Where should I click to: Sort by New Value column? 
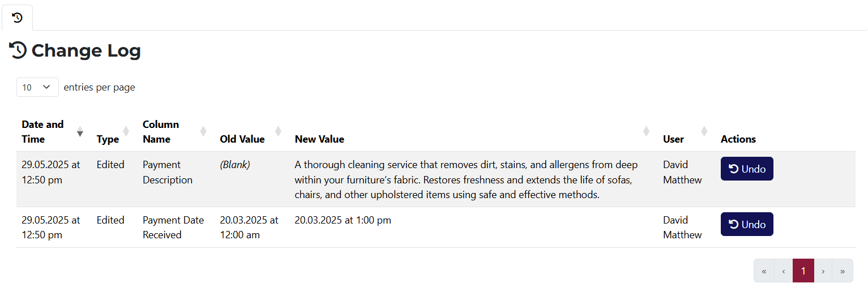pos(319,139)
